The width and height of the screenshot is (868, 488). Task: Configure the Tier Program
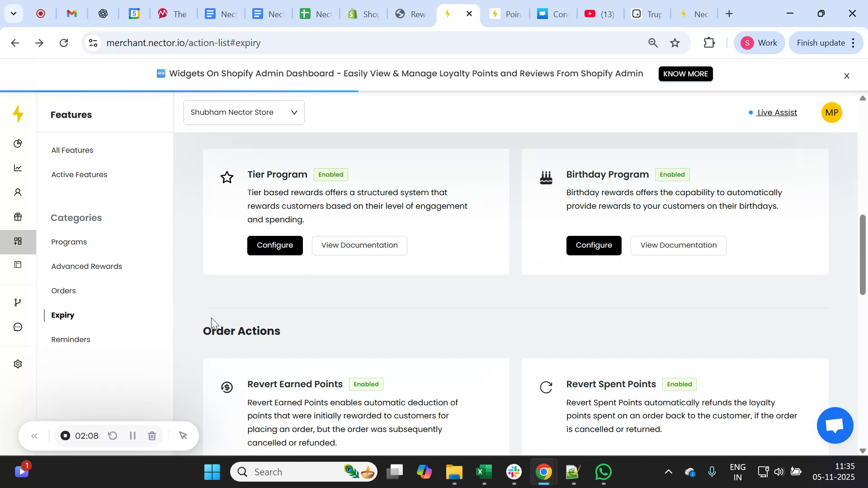click(275, 245)
